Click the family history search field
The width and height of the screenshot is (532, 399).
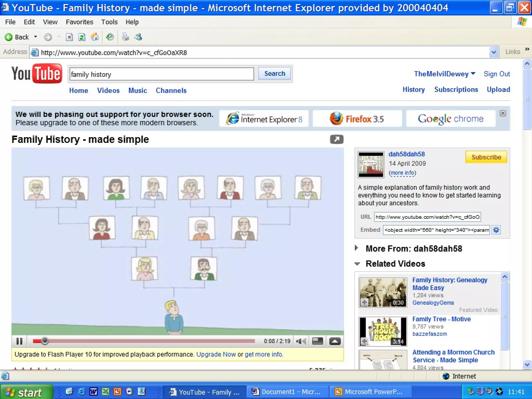162,74
